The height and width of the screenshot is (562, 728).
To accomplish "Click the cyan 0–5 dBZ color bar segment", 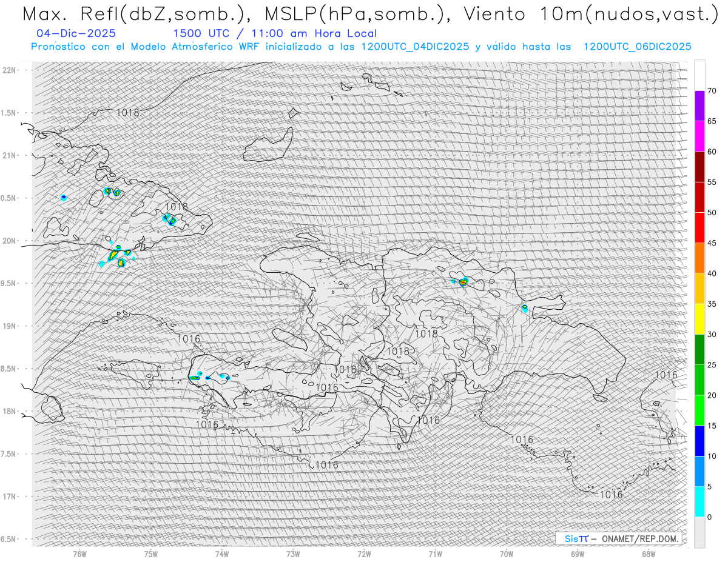I will pos(699,502).
